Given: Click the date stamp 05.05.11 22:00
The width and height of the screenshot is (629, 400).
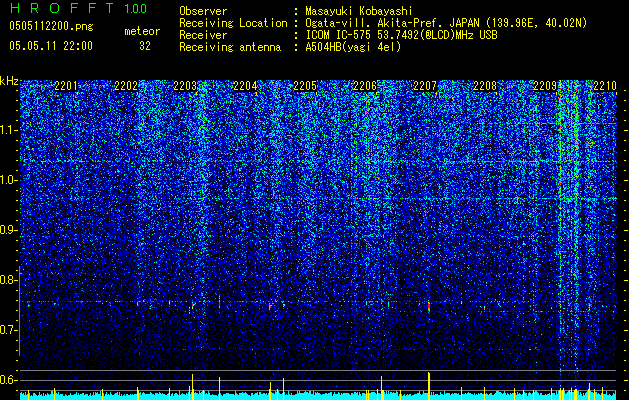Looking at the screenshot, I should pyautogui.click(x=51, y=46).
